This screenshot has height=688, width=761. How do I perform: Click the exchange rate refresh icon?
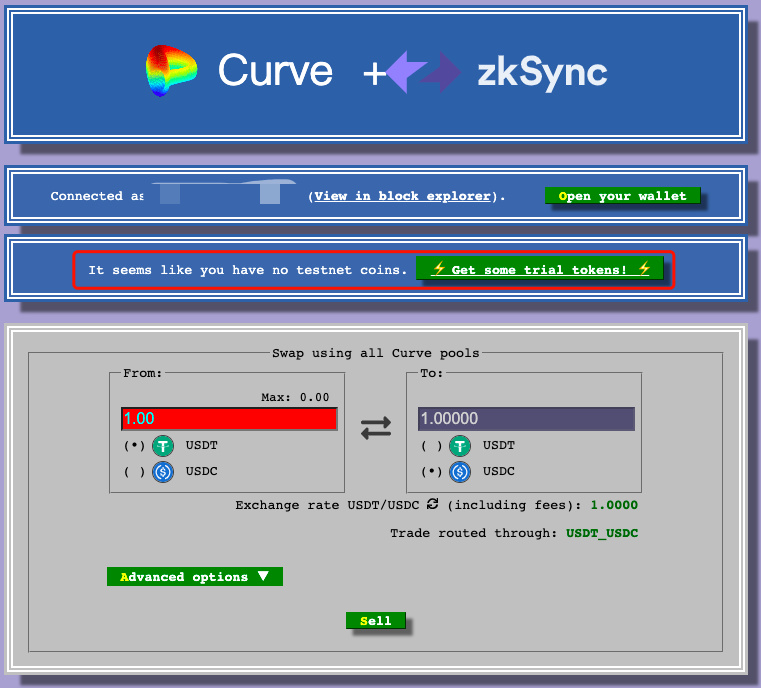click(432, 504)
